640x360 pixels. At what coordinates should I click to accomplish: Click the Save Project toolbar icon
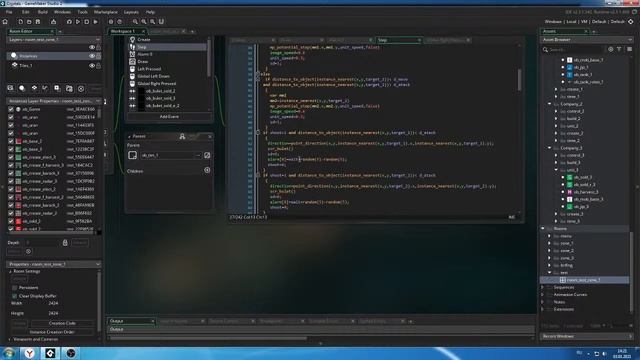38,22
